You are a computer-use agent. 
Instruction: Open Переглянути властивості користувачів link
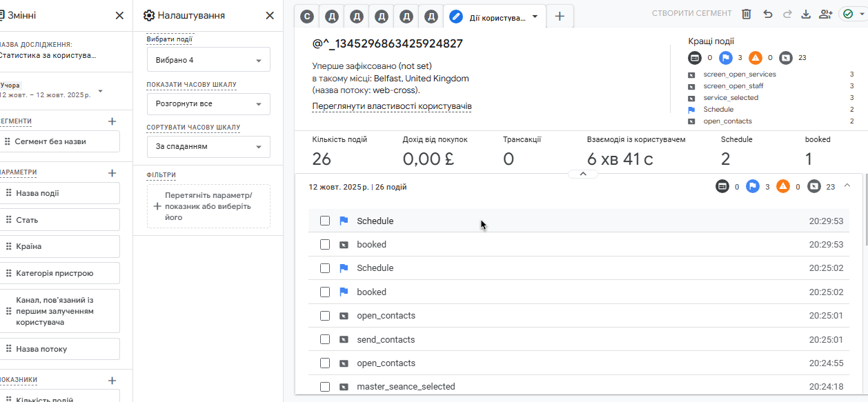click(391, 106)
